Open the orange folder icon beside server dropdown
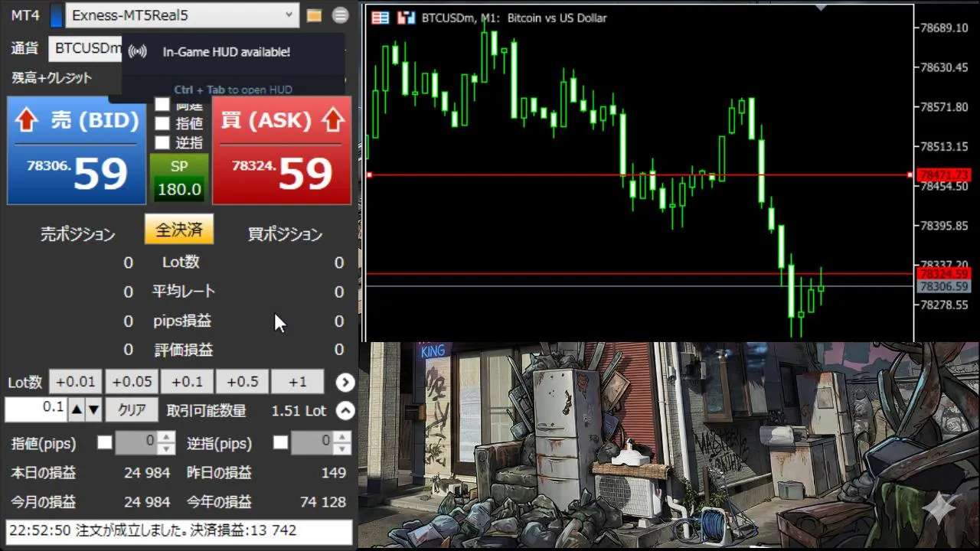Image resolution: width=980 pixels, height=551 pixels. point(314,15)
